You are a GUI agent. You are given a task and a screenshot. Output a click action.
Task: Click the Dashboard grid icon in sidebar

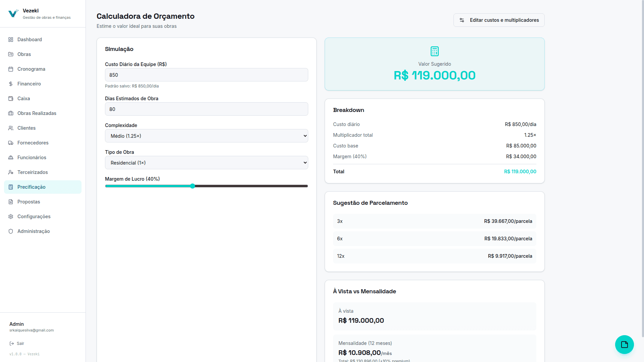(11, 40)
